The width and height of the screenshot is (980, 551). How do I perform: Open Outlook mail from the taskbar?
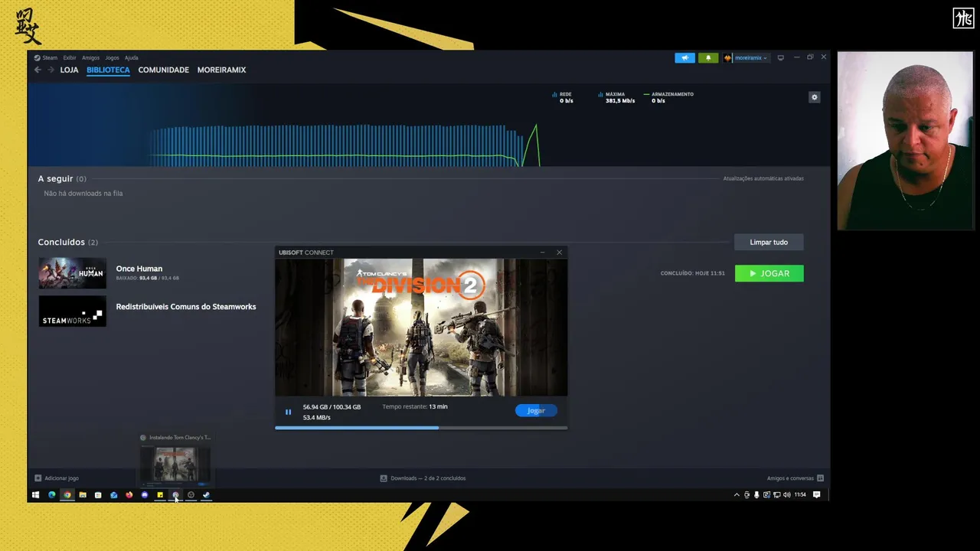pos(113,495)
